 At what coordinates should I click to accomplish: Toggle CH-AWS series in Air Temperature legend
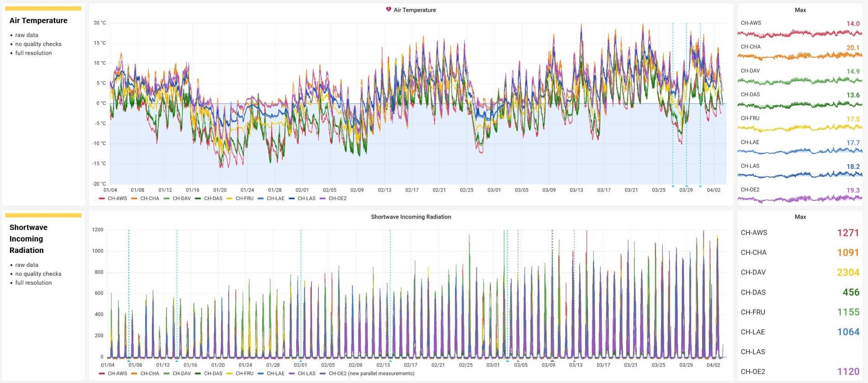tap(117, 198)
